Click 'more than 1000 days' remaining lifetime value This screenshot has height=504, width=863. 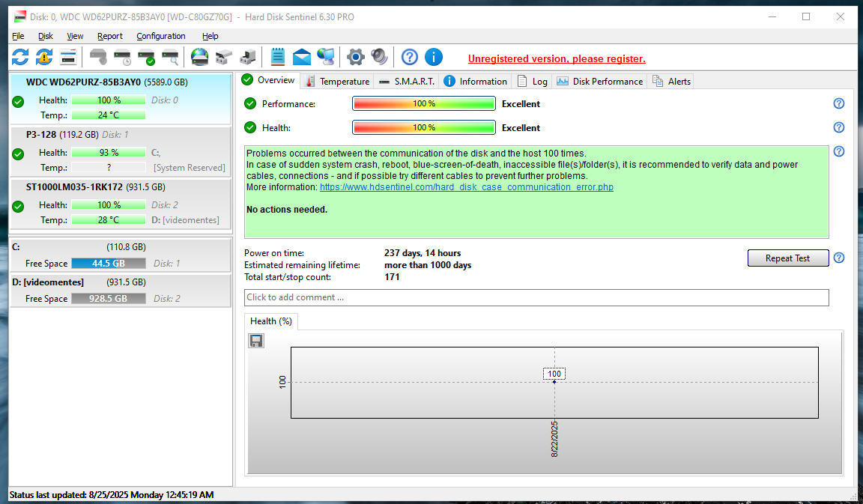click(428, 265)
